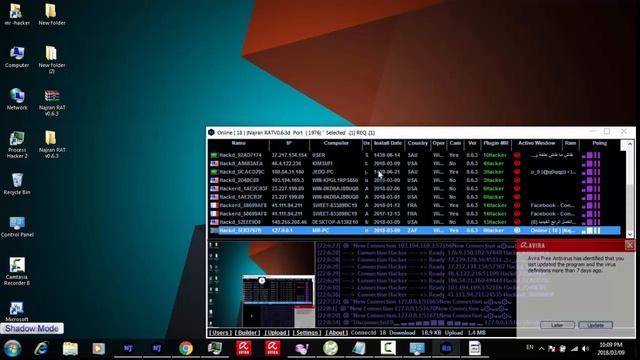Click Later in the Avira notification
The width and height of the screenshot is (640, 360).
point(557,325)
